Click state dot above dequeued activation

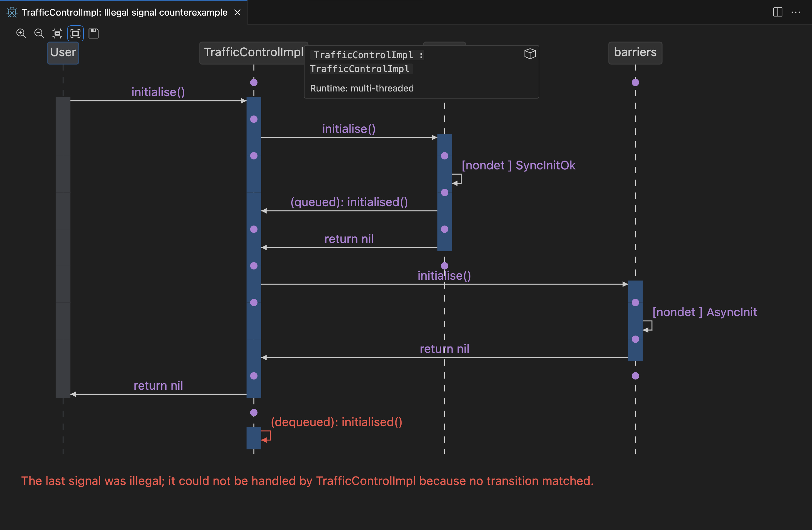[x=254, y=413]
